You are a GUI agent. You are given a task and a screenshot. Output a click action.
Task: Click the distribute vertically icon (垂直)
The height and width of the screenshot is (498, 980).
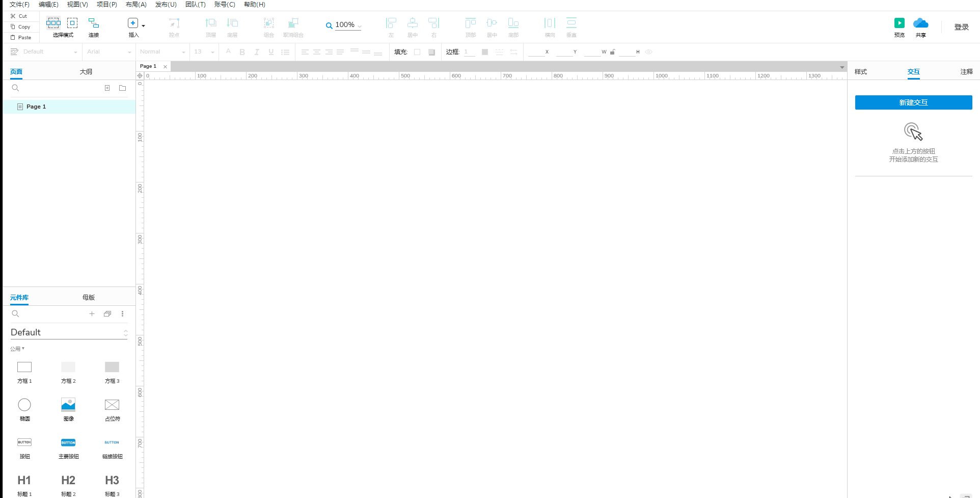pyautogui.click(x=571, y=23)
